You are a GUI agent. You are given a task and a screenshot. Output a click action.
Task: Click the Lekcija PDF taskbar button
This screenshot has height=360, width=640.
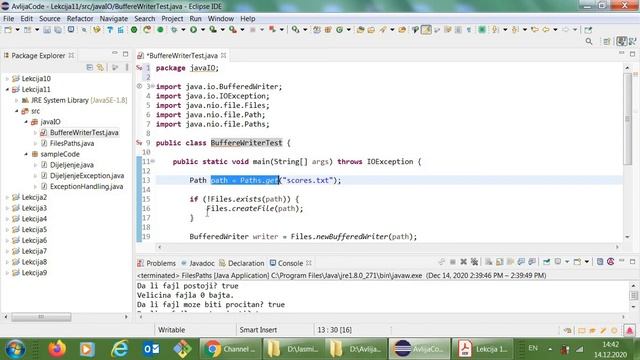(x=482, y=349)
